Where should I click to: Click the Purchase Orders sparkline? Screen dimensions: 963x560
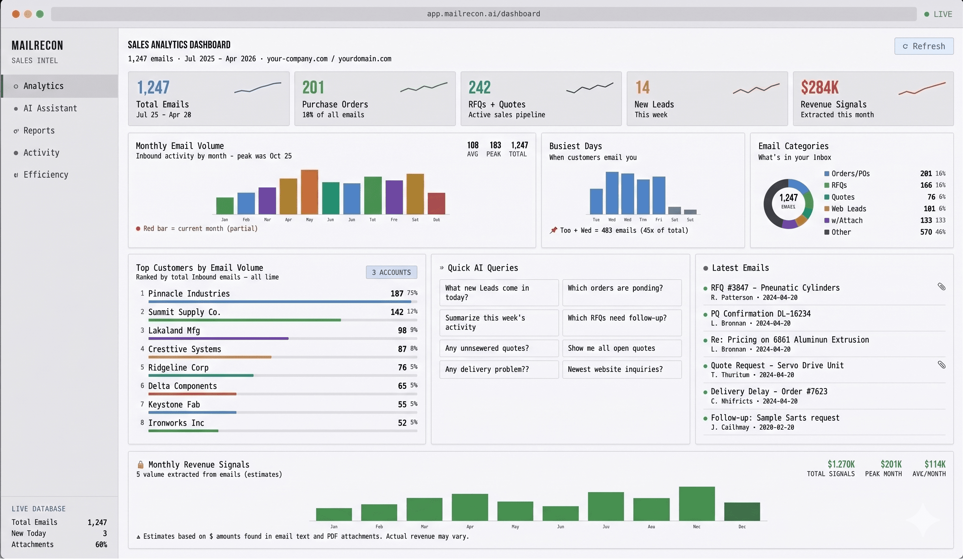click(424, 87)
